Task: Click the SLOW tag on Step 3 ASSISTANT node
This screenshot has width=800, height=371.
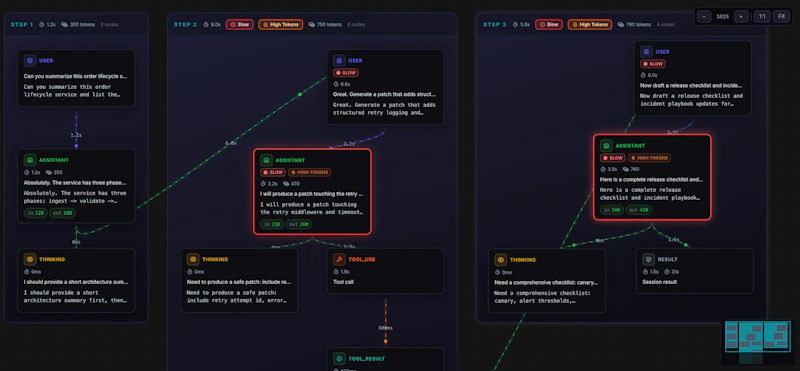Action: coord(613,158)
